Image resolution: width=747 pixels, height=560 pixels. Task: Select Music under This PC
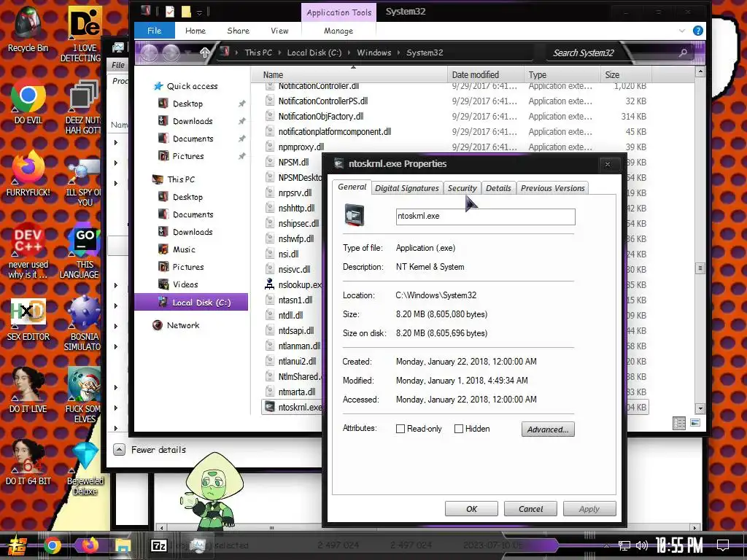[x=184, y=249]
